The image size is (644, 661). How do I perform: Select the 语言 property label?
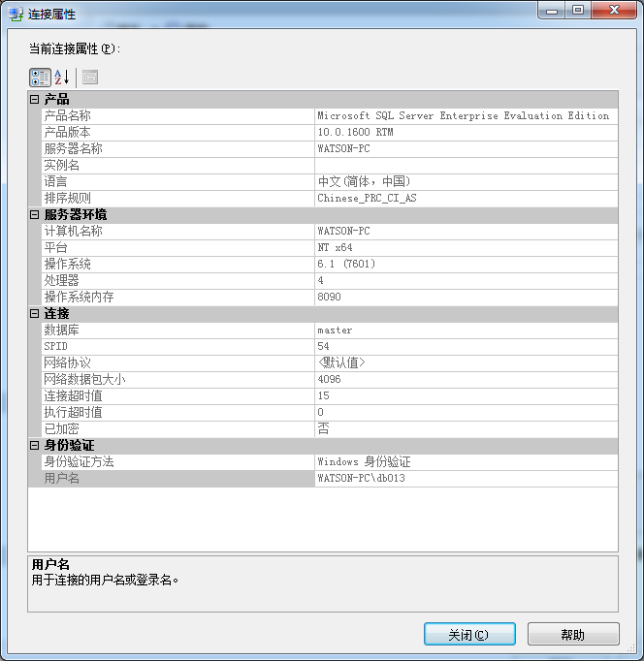coord(55,181)
